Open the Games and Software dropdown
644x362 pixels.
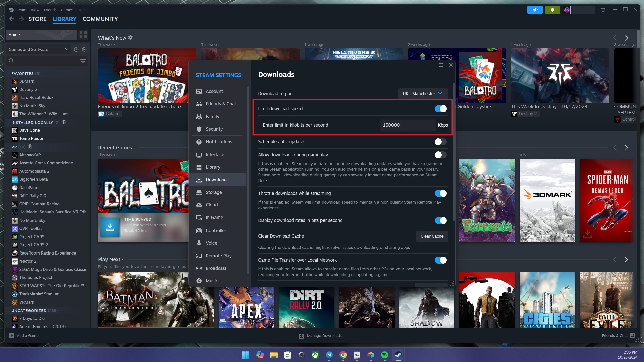pos(38,49)
